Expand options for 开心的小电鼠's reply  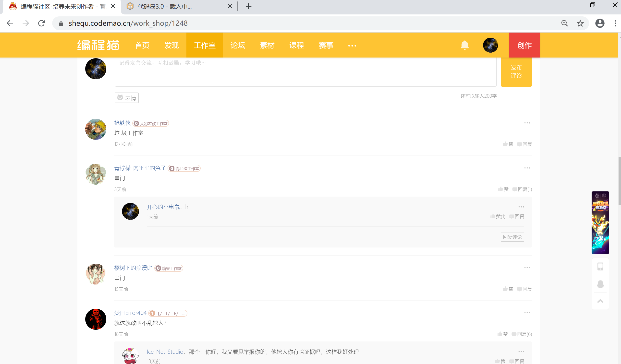pyautogui.click(x=521, y=207)
